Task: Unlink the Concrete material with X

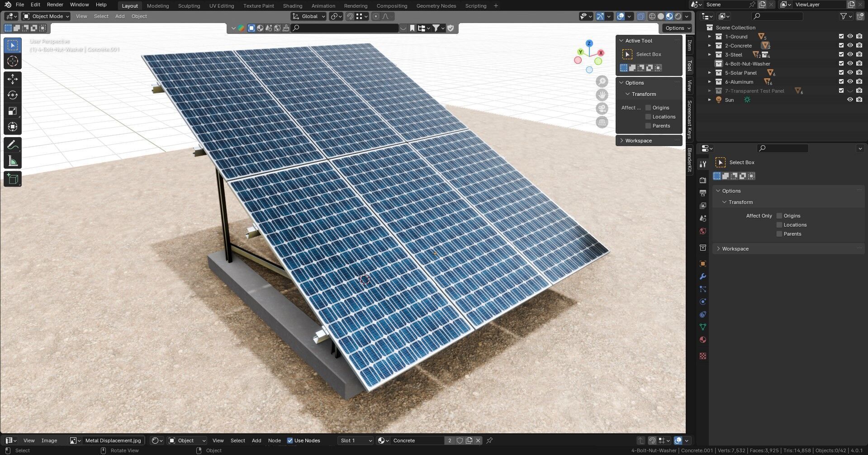Action: coord(478,441)
